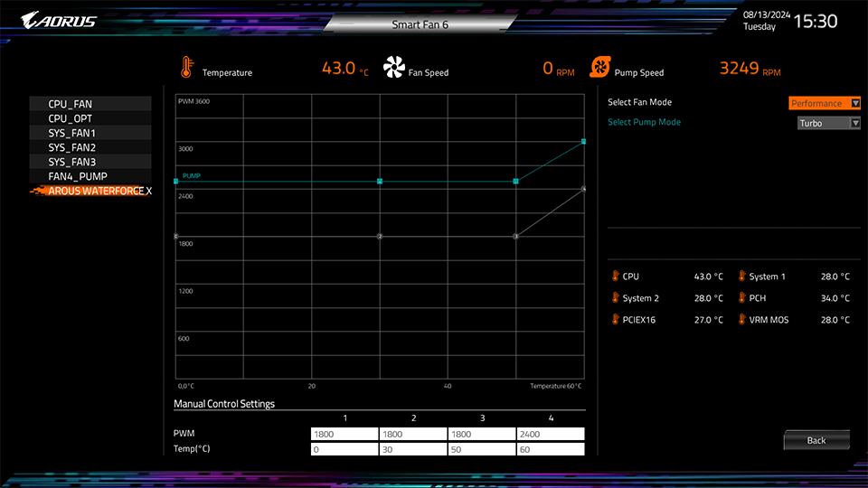Click pump curve point at 50°C
The width and height of the screenshot is (868, 488).
click(x=516, y=181)
